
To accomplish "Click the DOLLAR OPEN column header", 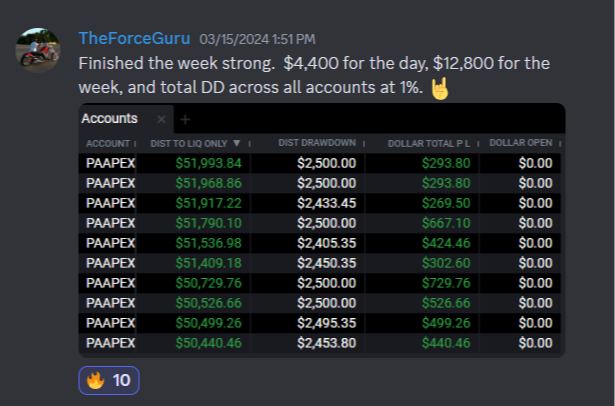I will 520,143.
